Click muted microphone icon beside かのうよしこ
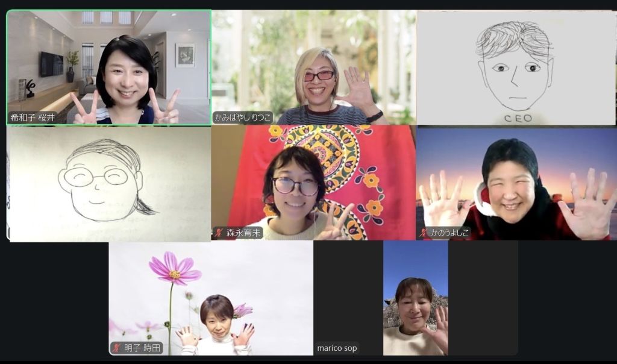Screen dimensions: 617x364 coord(424,233)
